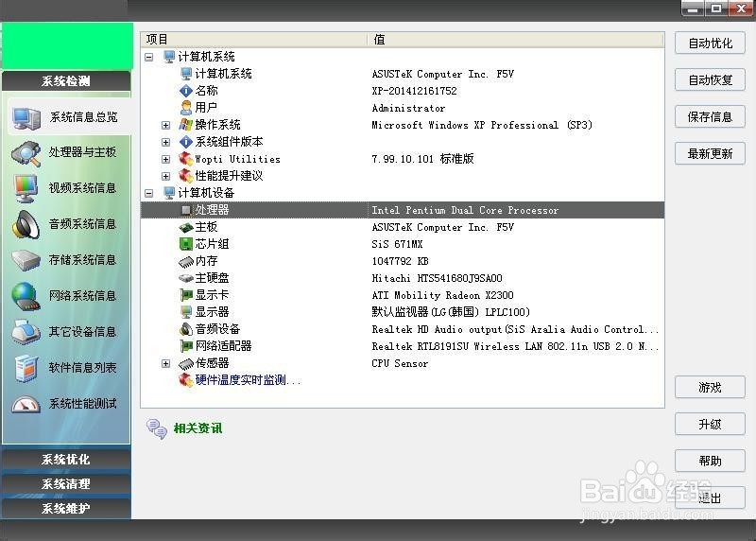Click the 升级 button

[711, 424]
